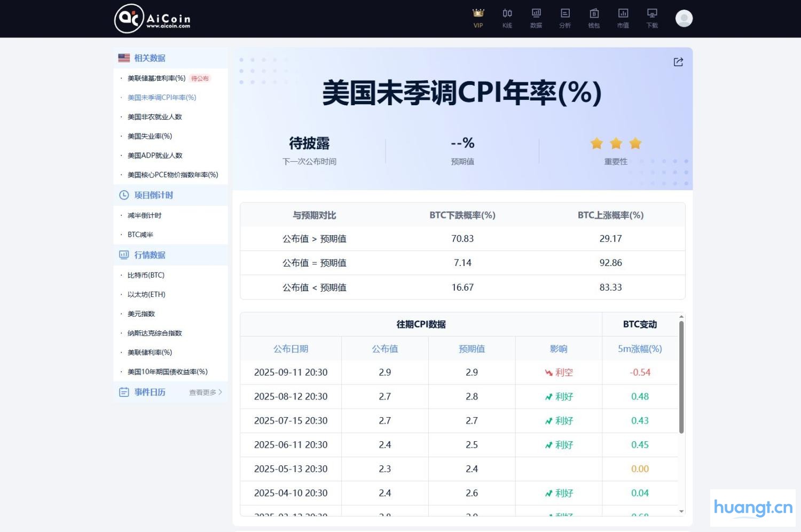Image resolution: width=801 pixels, height=532 pixels.
Task: Click the calendar icon beside 事件日历
Action: [123, 392]
